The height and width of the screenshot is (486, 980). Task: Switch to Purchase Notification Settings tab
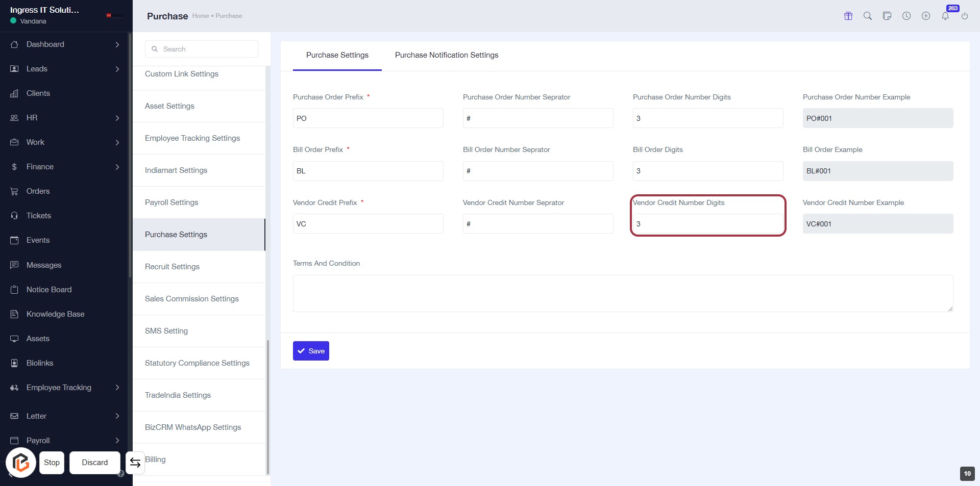[447, 55]
